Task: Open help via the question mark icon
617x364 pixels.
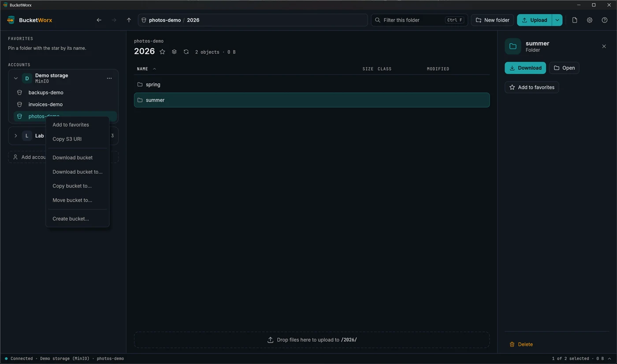Action: point(605,20)
